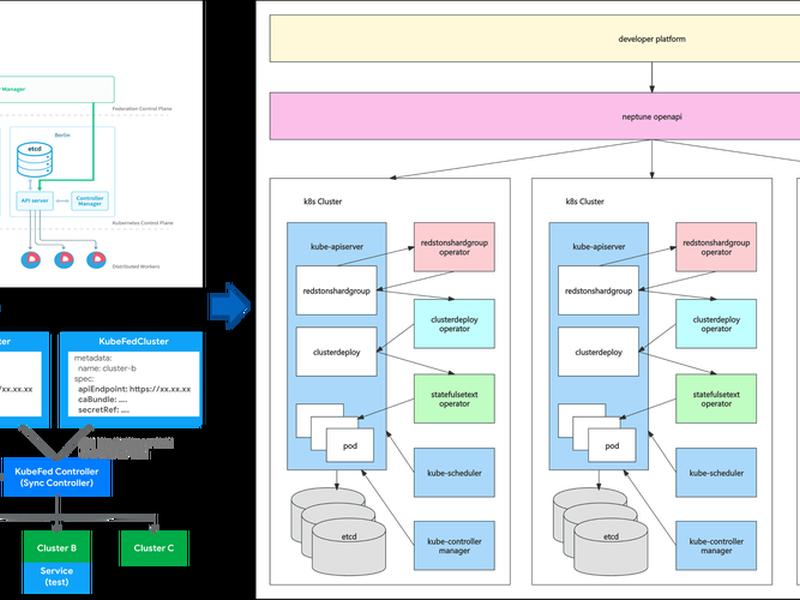Click the leftmost distributed worker icon
Image resolution: width=800 pixels, height=600 pixels.
click(x=31, y=260)
